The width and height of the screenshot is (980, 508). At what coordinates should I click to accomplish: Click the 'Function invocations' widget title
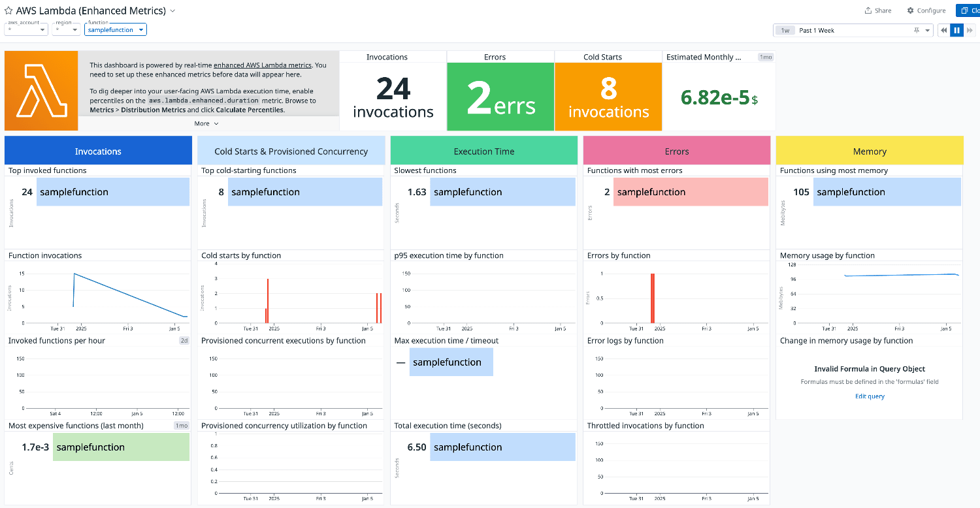45,255
